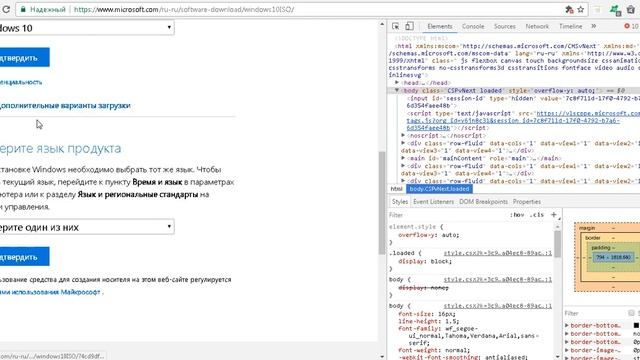Select the DOM Breakpoints sub-tab
Screen dimensions: 640x360
point(483,202)
